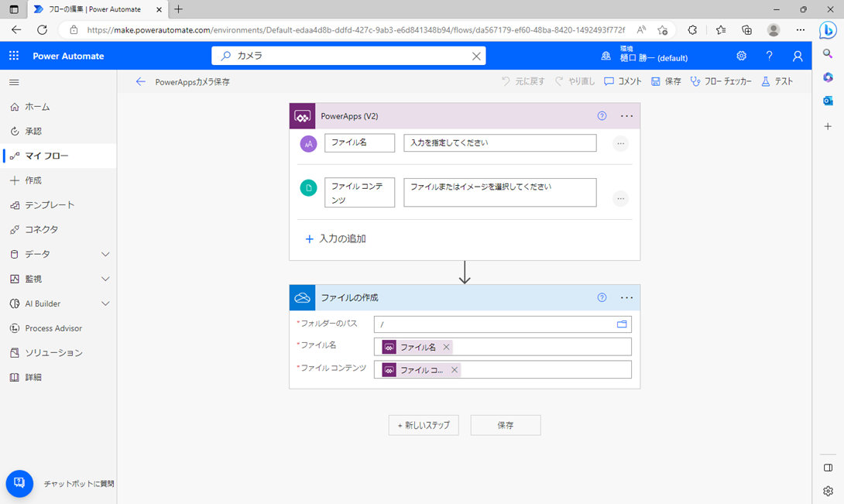Click the Power Automate header title
The width and height of the screenshot is (844, 504).
(68, 56)
